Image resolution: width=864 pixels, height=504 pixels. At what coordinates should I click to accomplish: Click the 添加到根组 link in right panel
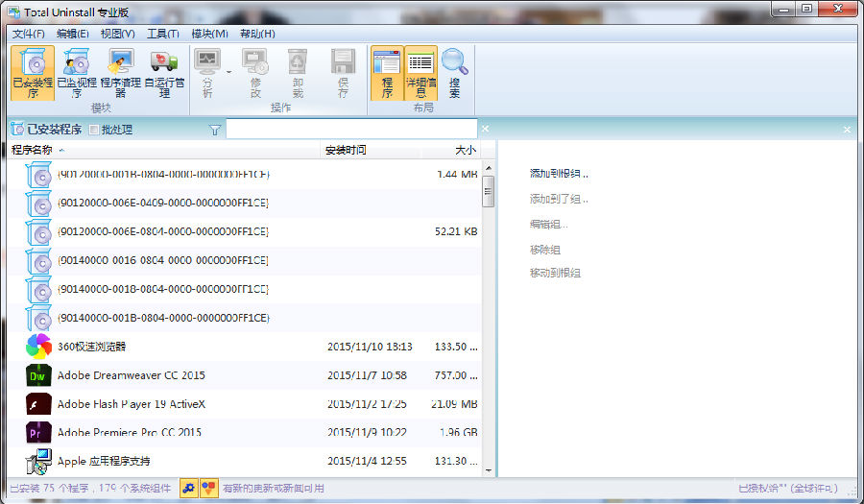coord(558,175)
